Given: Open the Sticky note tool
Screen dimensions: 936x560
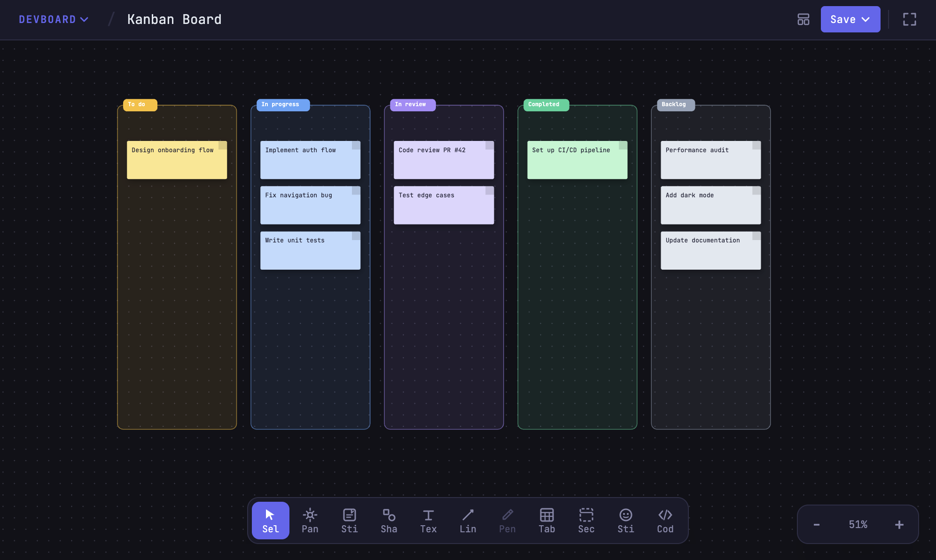Looking at the screenshot, I should click(x=349, y=520).
